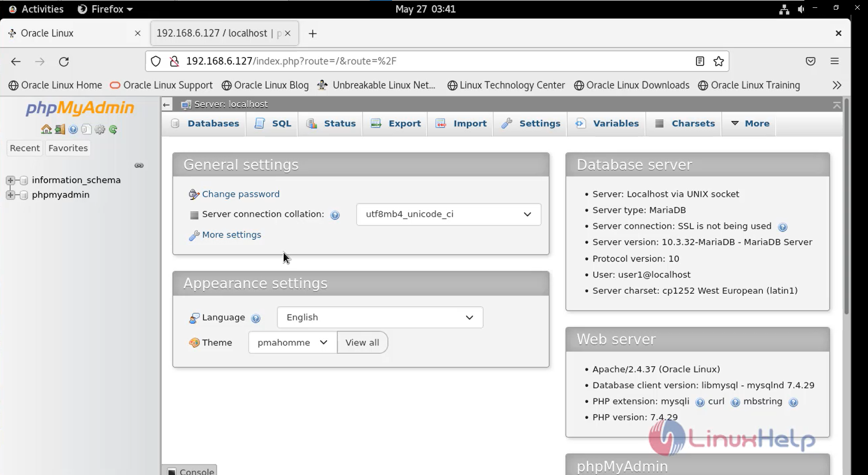Reload navigation panel with green refresh icon

click(x=113, y=130)
